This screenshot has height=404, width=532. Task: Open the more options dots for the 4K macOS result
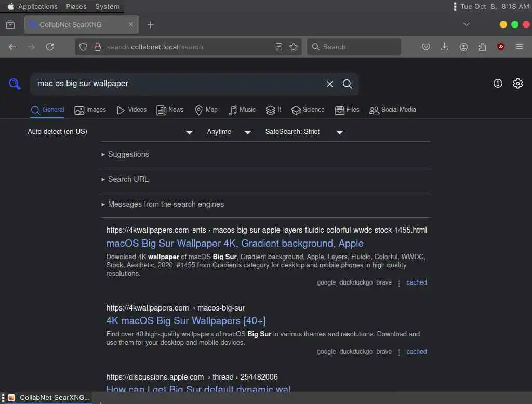399,352
